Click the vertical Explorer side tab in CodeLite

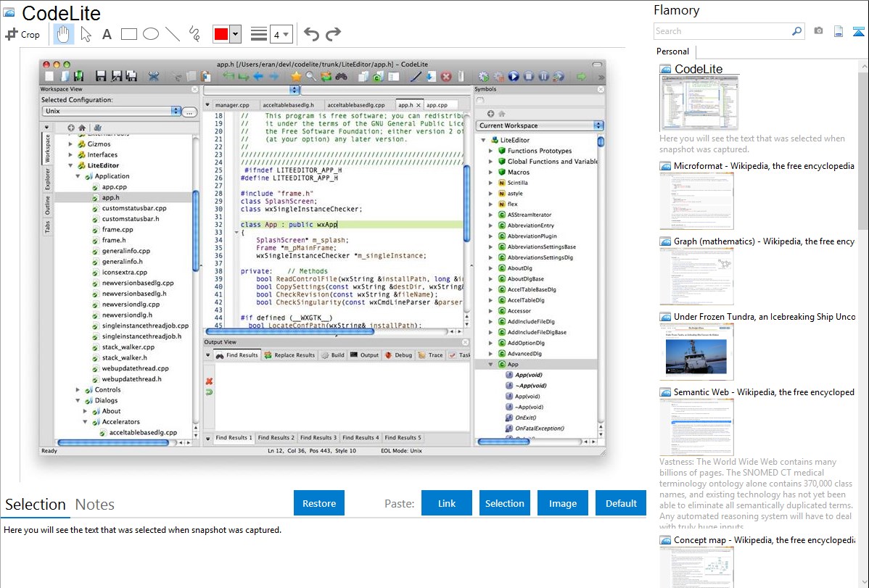tap(48, 179)
